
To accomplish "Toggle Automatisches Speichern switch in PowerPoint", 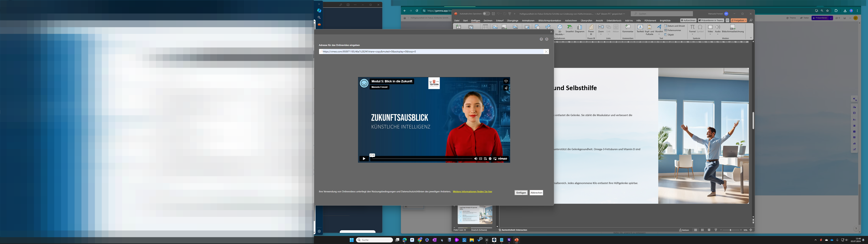I will coord(486,14).
